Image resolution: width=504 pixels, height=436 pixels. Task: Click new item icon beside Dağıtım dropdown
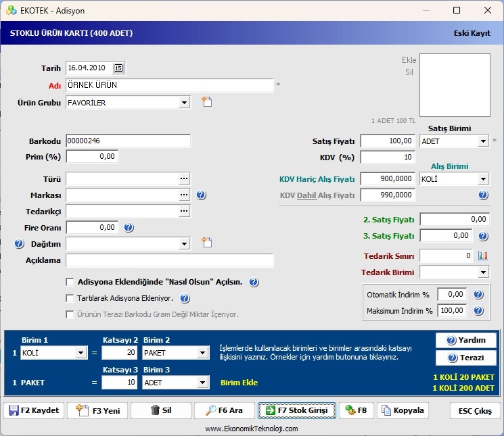point(207,243)
